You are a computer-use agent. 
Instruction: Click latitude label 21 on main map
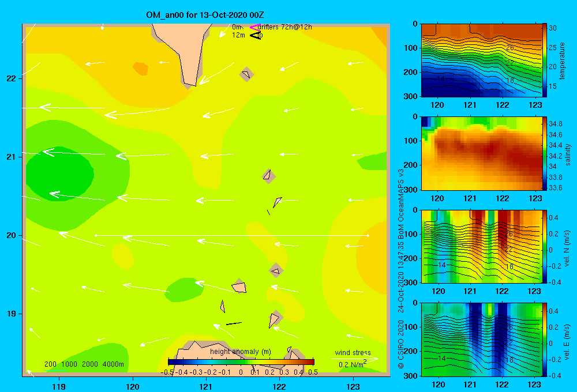pyautogui.click(x=11, y=157)
